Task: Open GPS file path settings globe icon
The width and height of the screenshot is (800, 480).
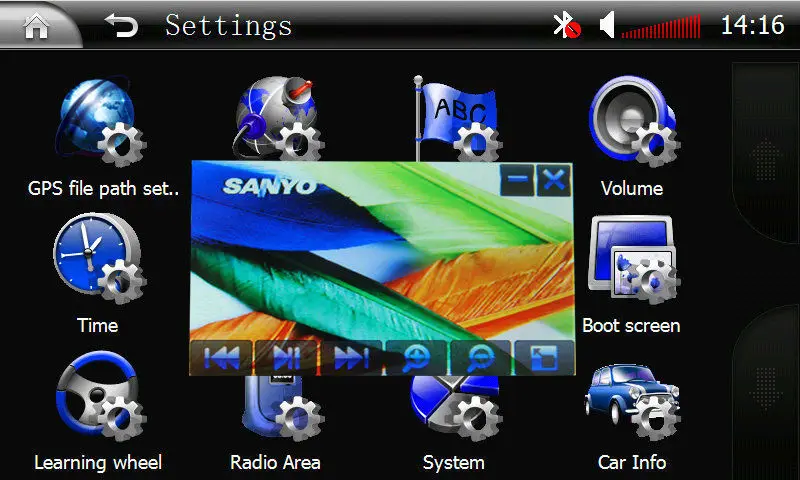Action: coord(101,122)
